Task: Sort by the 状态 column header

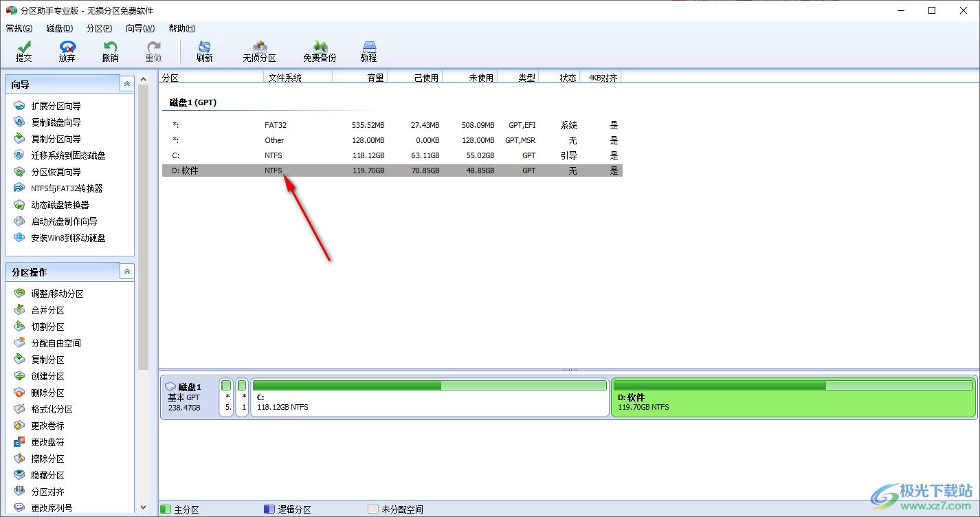Action: 559,78
